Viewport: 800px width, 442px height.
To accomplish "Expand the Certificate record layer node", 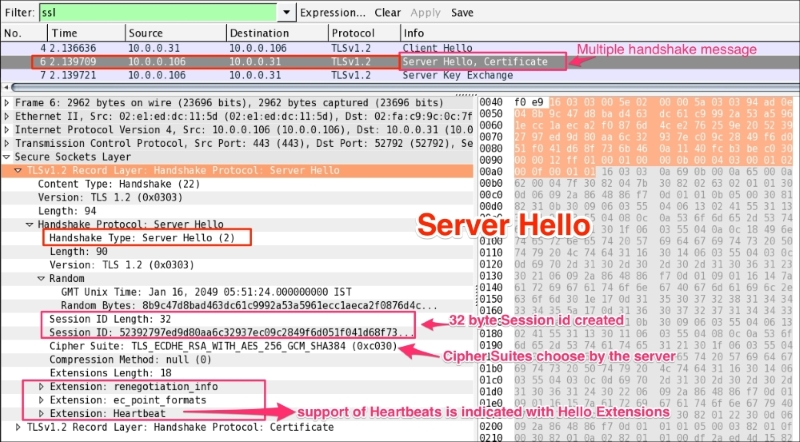I will pos(18,427).
